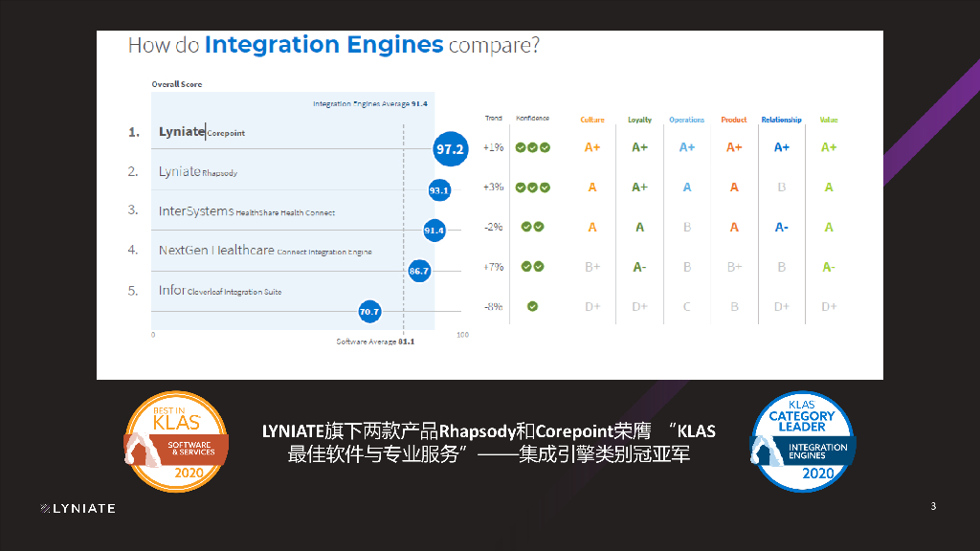
Task: Click the A+ Loyalty grade for Rhapsody
Action: [x=639, y=187]
